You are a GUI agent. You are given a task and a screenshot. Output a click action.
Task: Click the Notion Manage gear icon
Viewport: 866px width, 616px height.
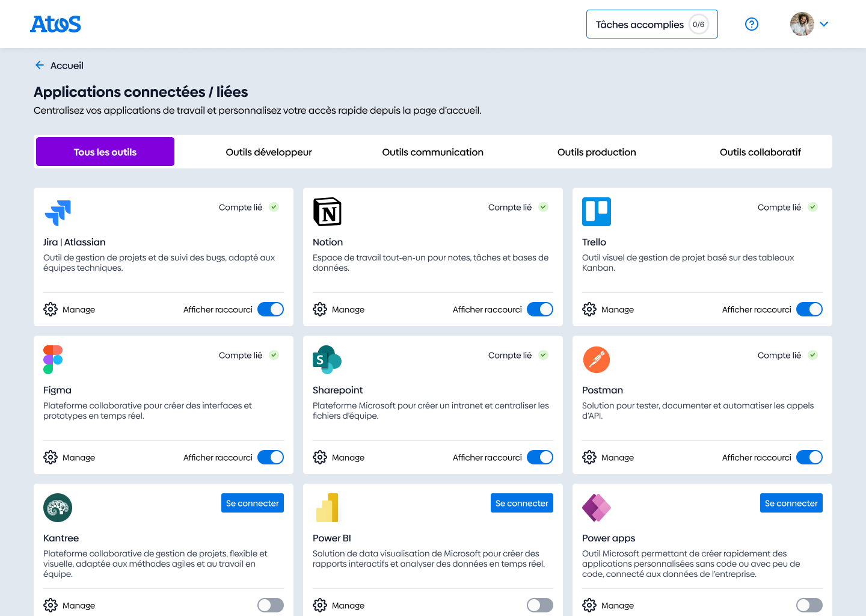point(320,309)
